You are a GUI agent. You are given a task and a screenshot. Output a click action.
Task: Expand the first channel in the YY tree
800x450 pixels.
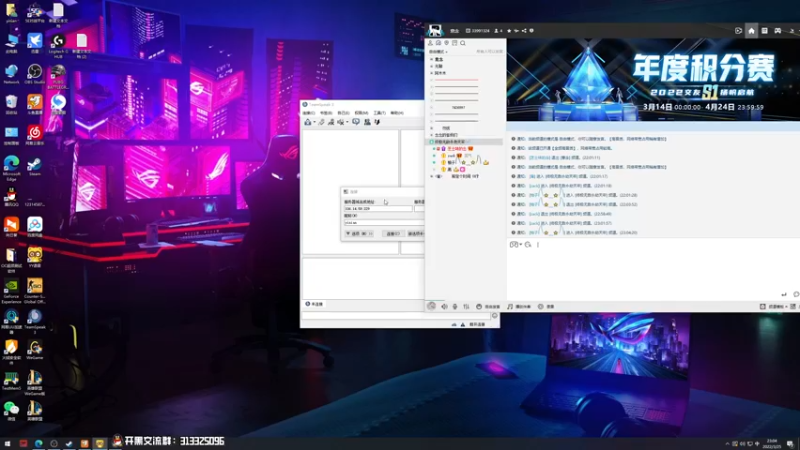coord(432,59)
